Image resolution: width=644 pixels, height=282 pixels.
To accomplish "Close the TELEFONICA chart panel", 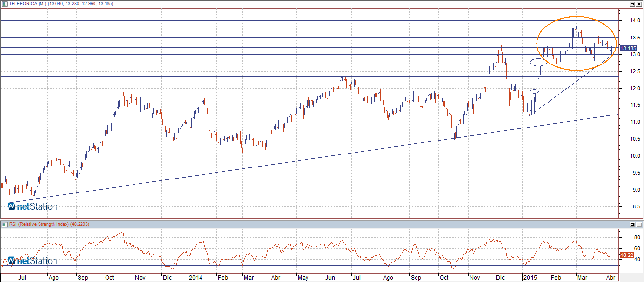I will [x=639, y=4].
